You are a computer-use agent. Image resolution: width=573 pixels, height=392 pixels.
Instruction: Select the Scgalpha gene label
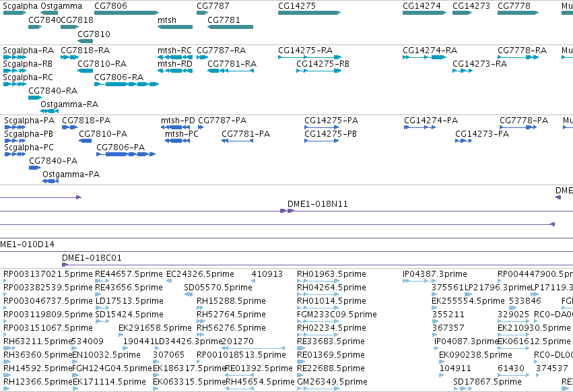pyautogui.click(x=20, y=6)
